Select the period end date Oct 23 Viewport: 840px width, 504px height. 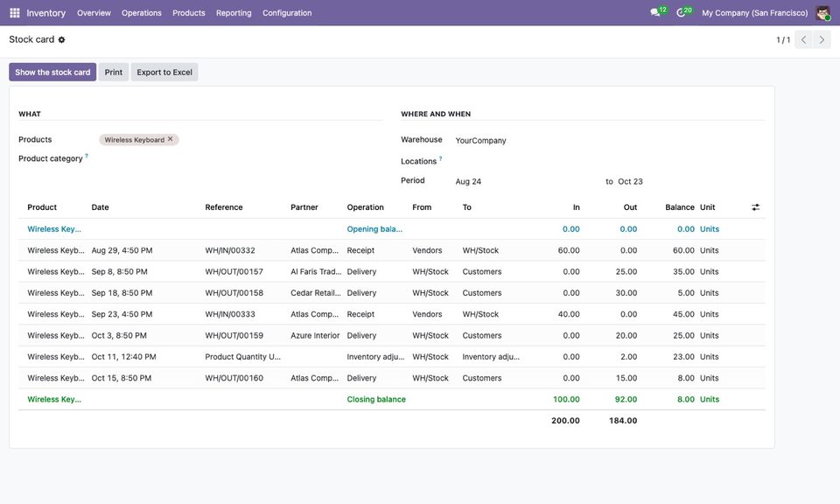(x=630, y=182)
